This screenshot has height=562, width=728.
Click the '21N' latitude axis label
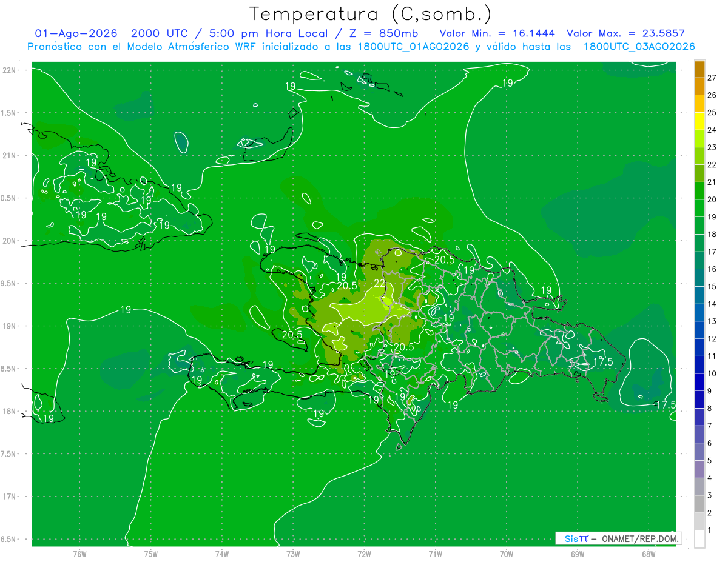coord(10,155)
